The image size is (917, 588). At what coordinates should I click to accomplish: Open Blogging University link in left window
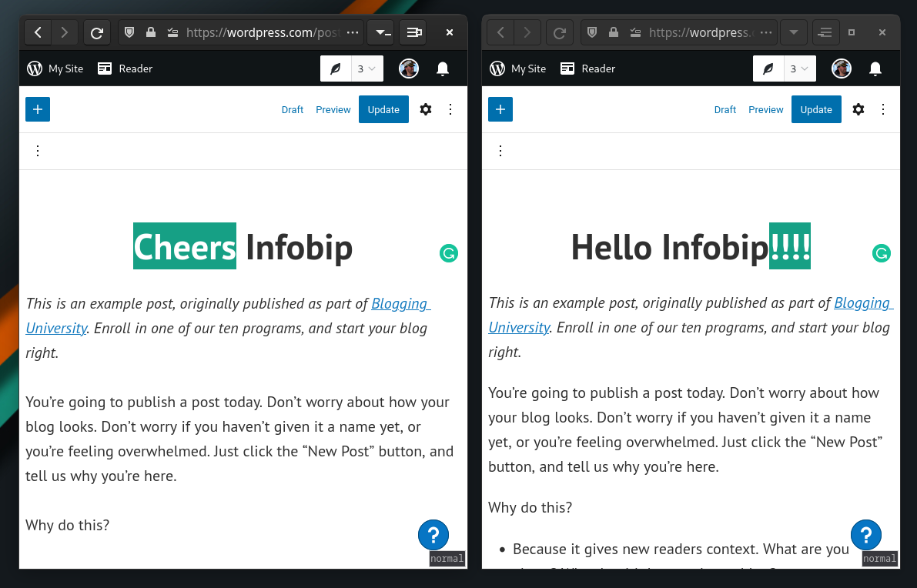tap(401, 304)
